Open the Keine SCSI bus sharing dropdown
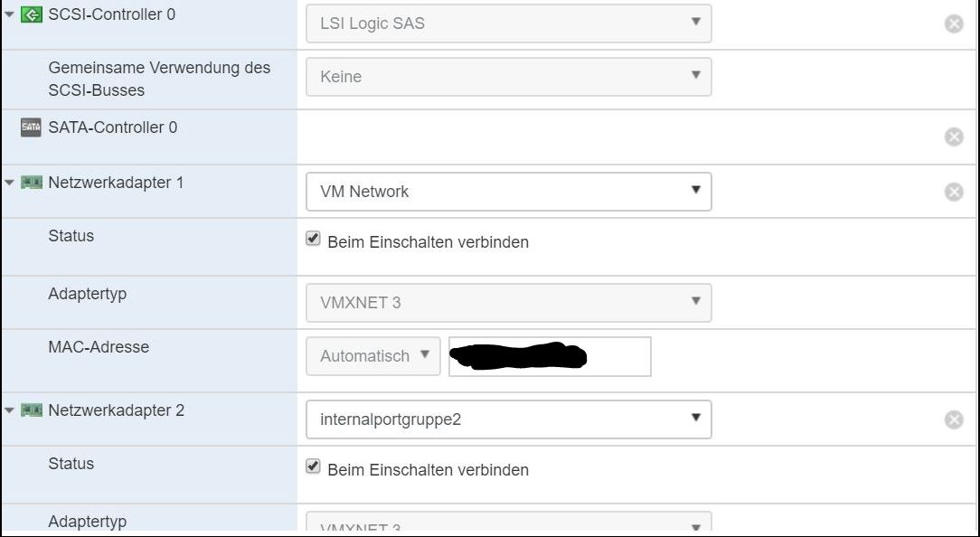Viewport: 980px width, 537px height. [x=508, y=77]
